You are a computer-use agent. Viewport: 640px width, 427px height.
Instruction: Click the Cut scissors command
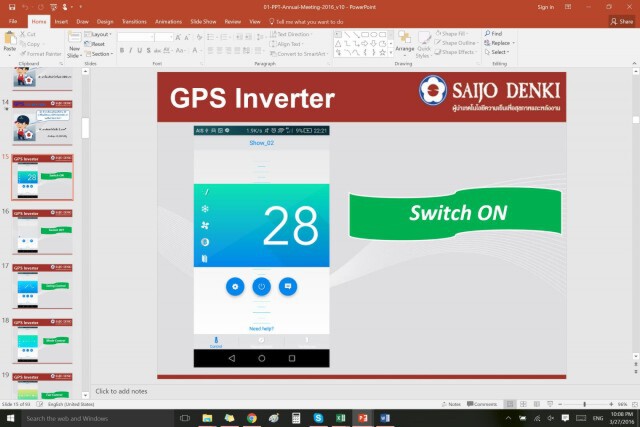(28, 34)
